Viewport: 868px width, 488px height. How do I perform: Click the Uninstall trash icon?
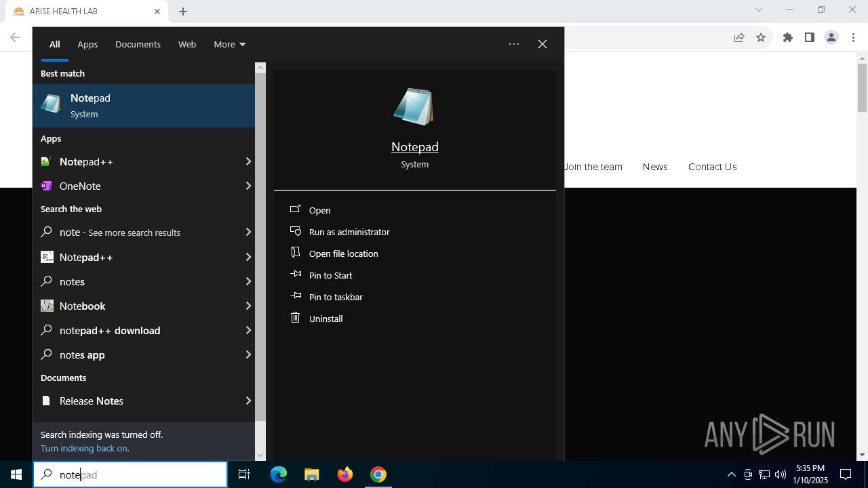pyautogui.click(x=295, y=318)
